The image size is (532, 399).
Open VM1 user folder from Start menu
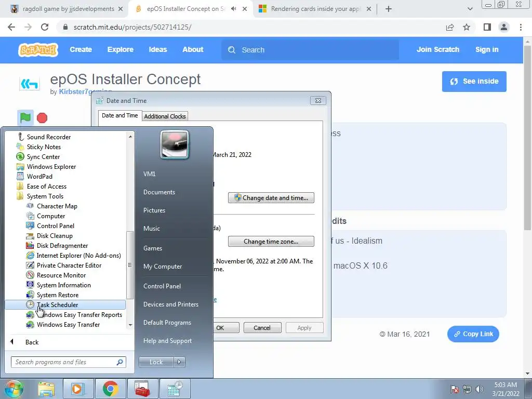click(149, 174)
